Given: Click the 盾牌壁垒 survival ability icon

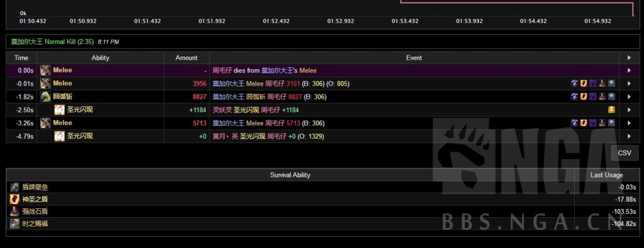Looking at the screenshot, I should 15,187.
